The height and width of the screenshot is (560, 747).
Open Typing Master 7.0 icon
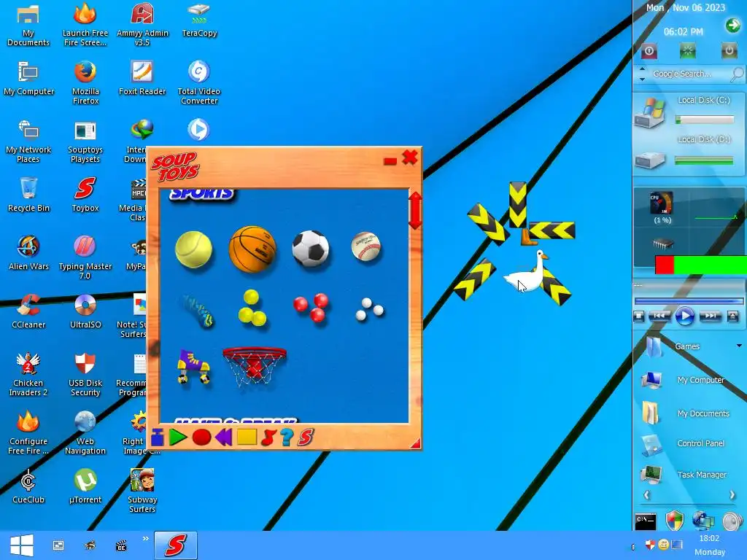coord(85,257)
